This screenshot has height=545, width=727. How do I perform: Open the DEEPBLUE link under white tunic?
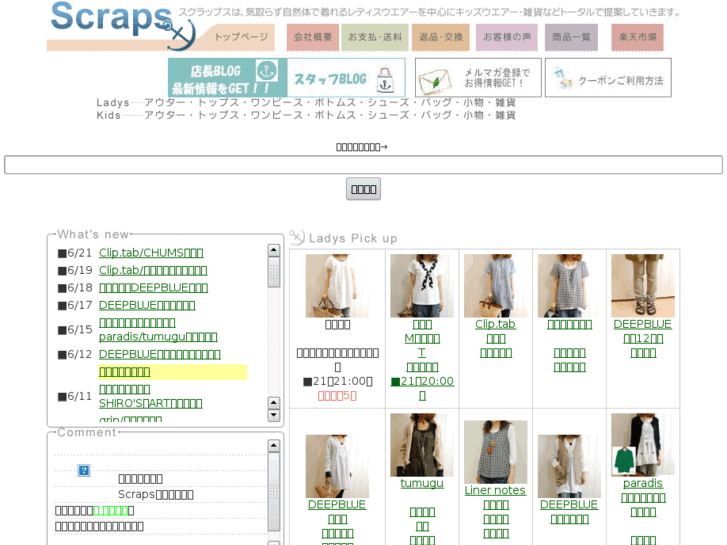pyautogui.click(x=337, y=505)
